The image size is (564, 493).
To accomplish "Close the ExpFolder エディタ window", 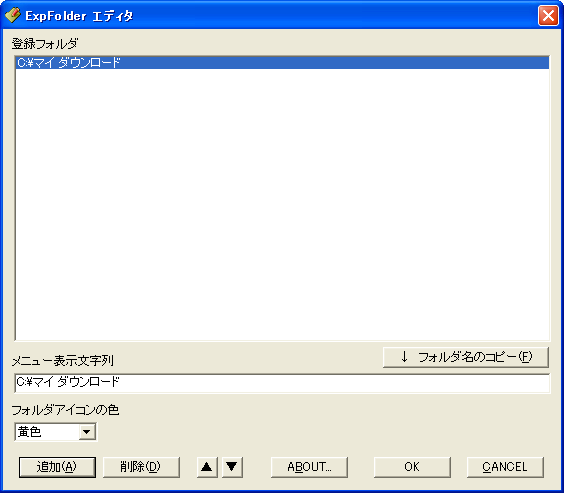I will pyautogui.click(x=548, y=16).
